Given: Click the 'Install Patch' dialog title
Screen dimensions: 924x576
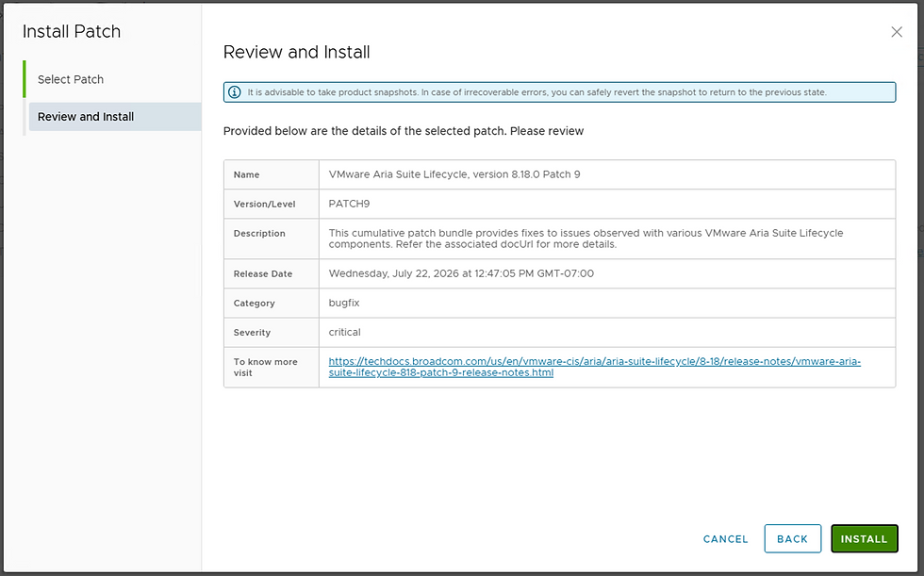Looking at the screenshot, I should coord(72,31).
